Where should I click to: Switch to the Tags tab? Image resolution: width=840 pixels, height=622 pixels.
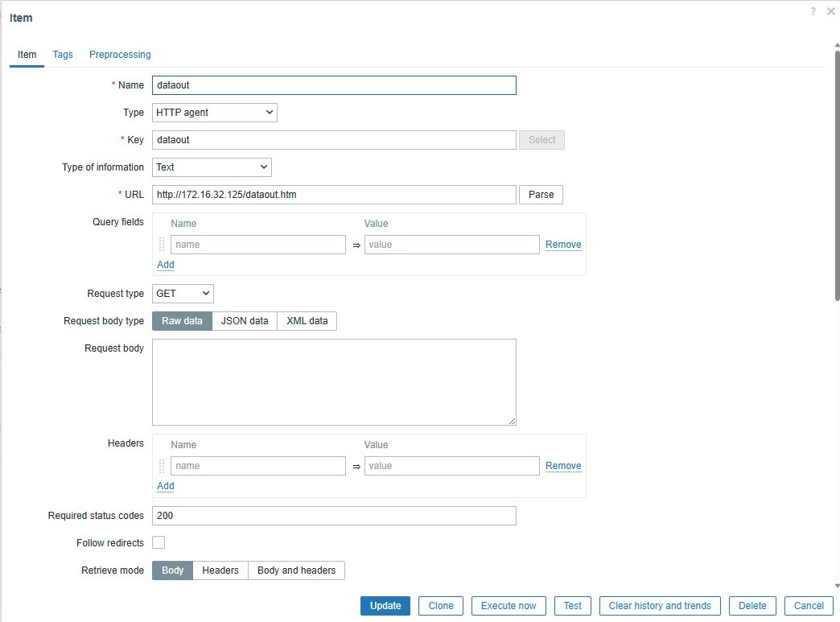pos(62,55)
